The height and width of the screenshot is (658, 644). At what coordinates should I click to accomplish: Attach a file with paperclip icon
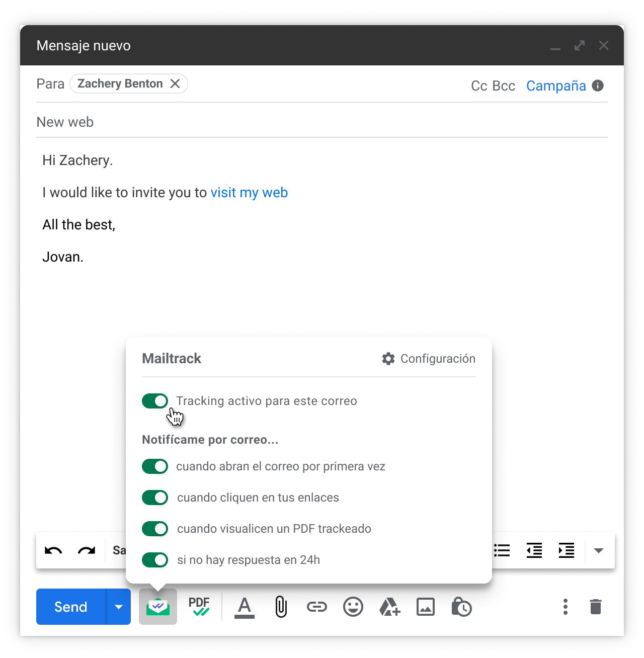click(x=281, y=607)
